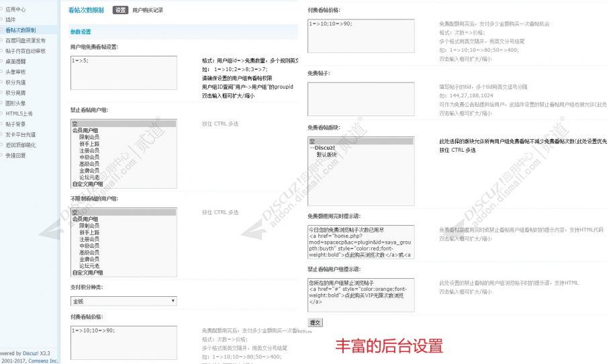
Task: Open 应用中心 in the sidebar
Action: 15,9
